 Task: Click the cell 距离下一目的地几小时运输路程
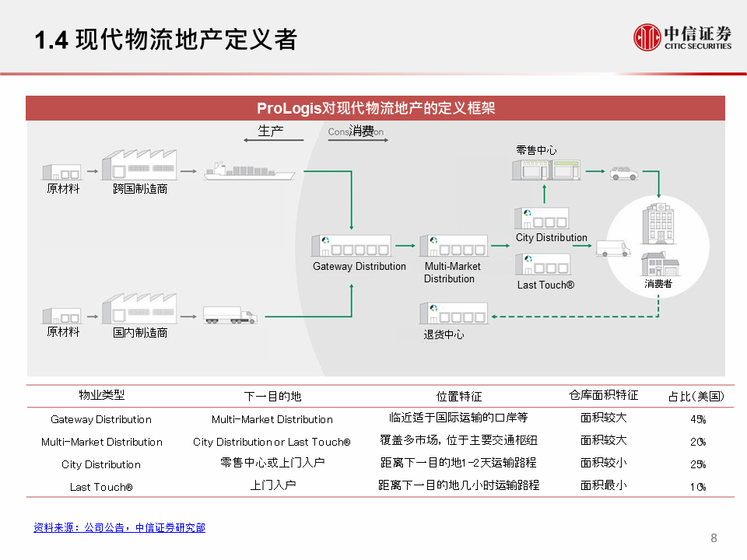(x=458, y=485)
